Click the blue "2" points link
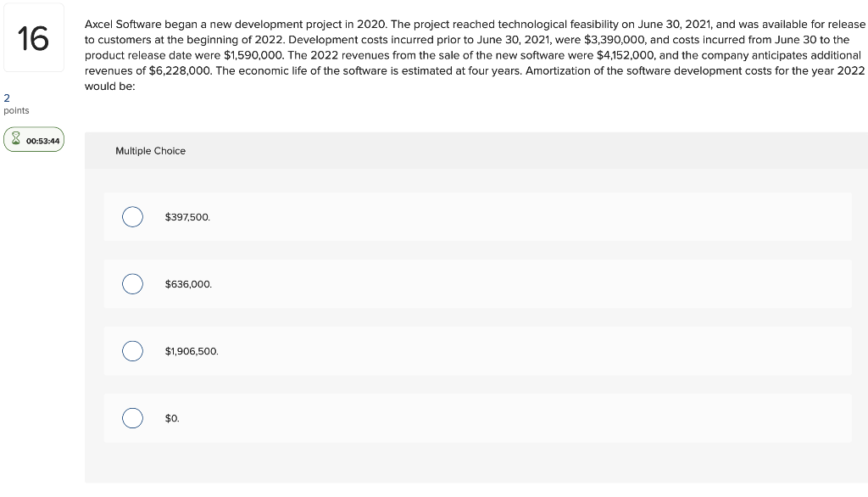 (x=7, y=98)
